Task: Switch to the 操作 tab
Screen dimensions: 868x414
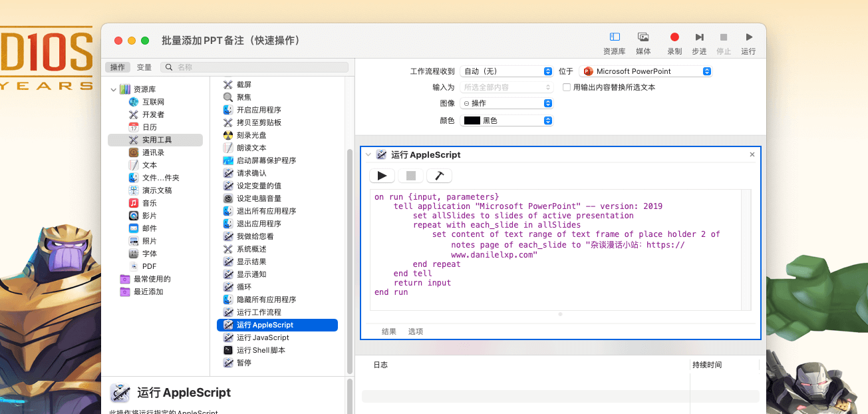Action: point(118,67)
